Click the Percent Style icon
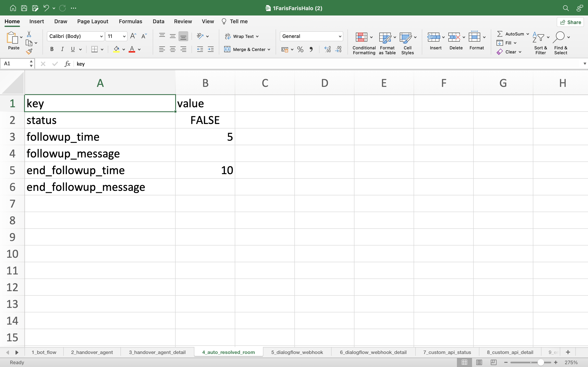This screenshot has height=367, width=588. [x=300, y=50]
